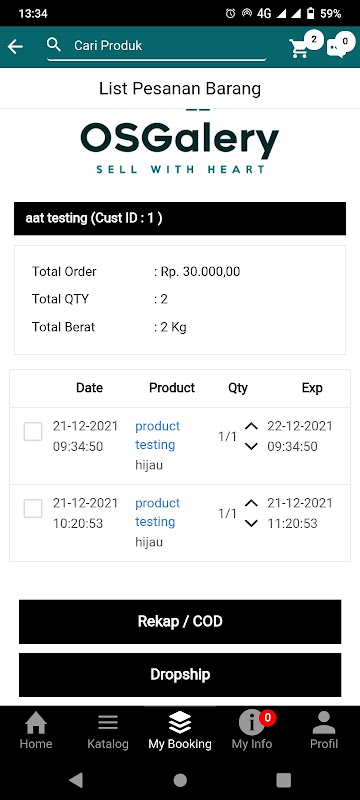
Task: Increase quantity of first order row
Action: pyautogui.click(x=251, y=426)
